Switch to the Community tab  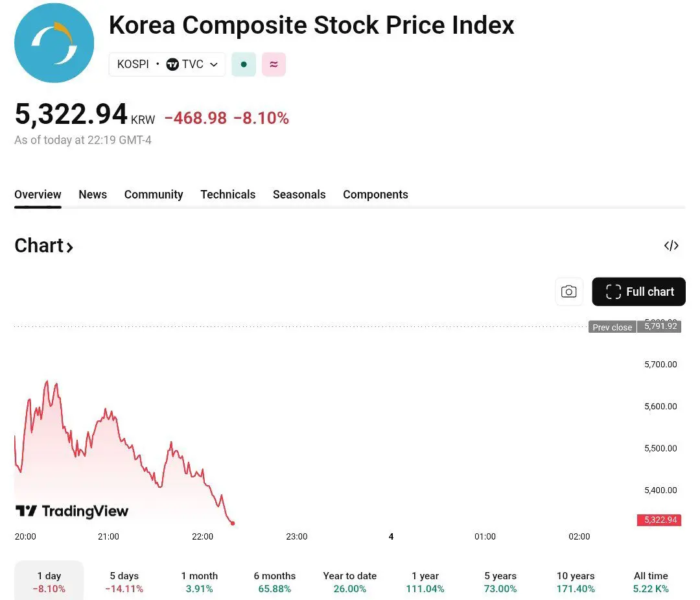(x=154, y=195)
